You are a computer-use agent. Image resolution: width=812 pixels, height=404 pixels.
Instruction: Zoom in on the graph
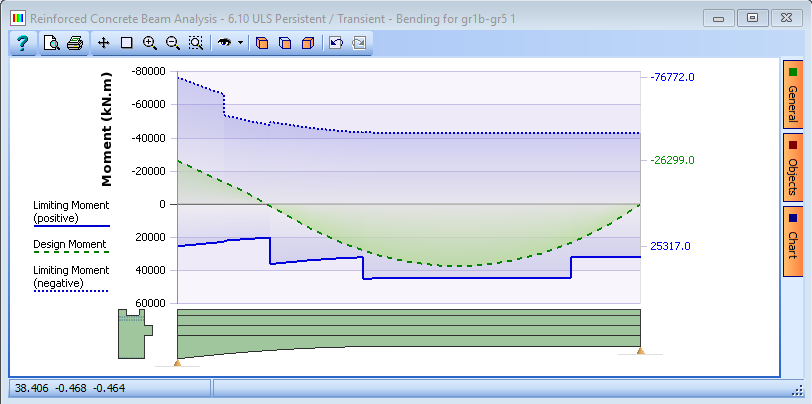(x=150, y=43)
